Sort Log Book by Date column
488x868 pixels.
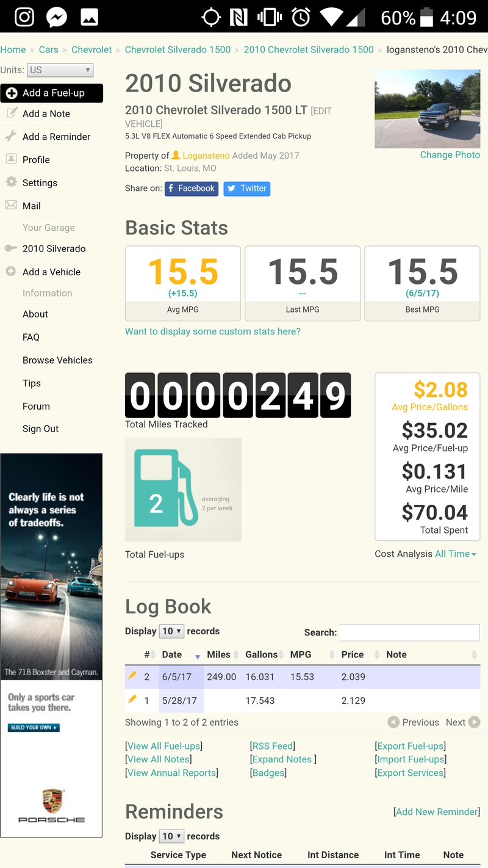pyautogui.click(x=181, y=654)
